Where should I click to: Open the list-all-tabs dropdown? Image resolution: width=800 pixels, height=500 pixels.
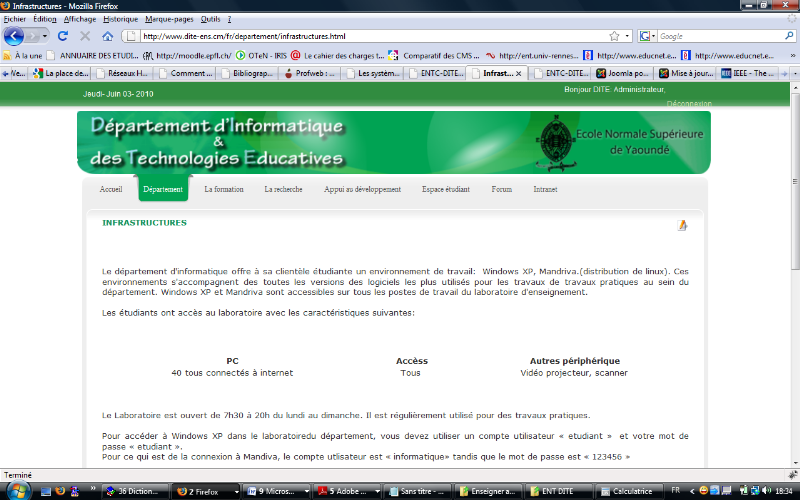[x=795, y=73]
